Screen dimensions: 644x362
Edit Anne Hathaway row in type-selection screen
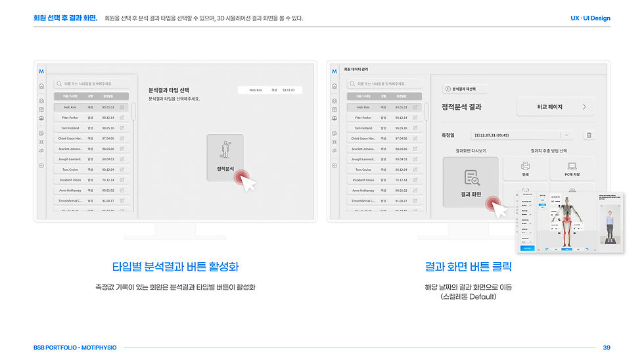tap(122, 191)
